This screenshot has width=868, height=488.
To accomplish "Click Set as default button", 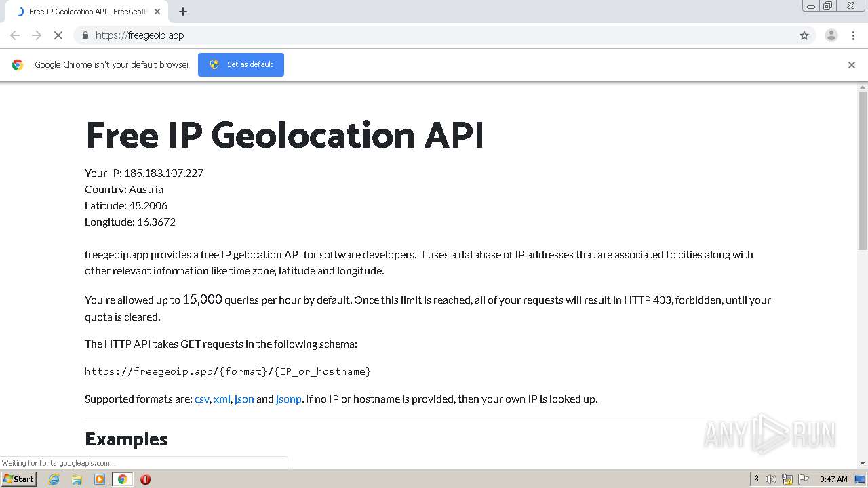I will (x=241, y=64).
